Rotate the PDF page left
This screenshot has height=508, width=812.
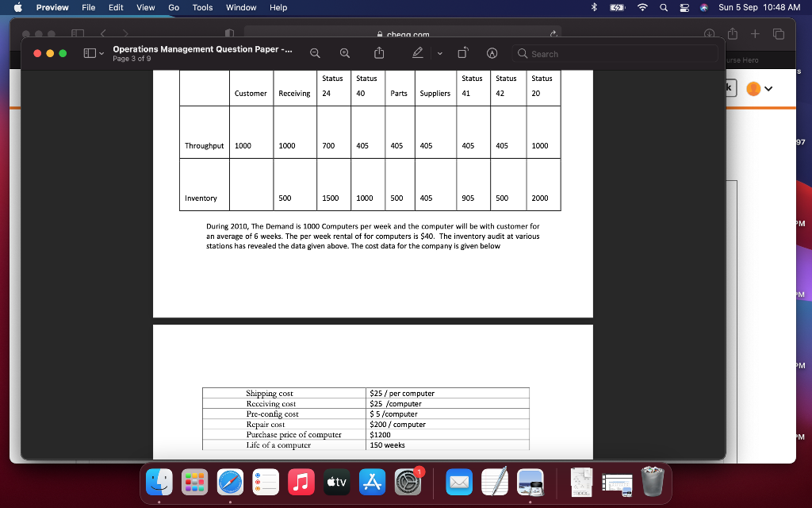(x=463, y=53)
